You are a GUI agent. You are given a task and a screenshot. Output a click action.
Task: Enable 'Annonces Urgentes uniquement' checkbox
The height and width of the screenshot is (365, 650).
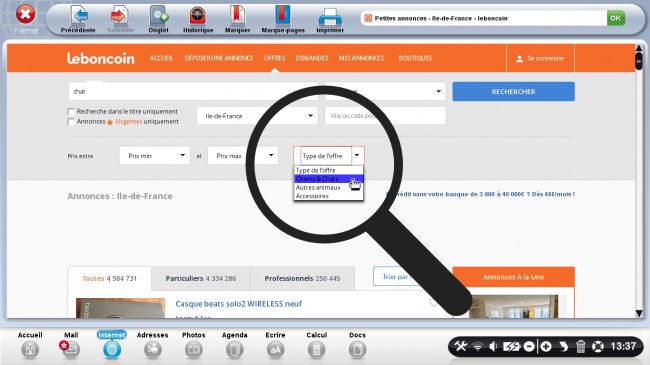pyautogui.click(x=71, y=122)
